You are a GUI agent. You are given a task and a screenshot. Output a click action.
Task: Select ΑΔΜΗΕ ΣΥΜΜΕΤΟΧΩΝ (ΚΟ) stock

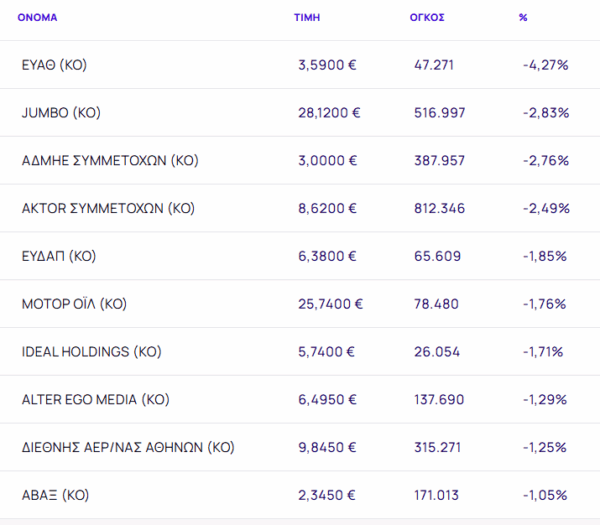110,161
